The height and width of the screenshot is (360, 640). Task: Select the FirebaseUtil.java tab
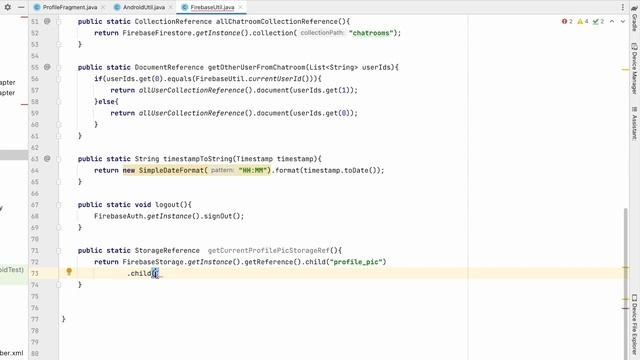(x=212, y=7)
